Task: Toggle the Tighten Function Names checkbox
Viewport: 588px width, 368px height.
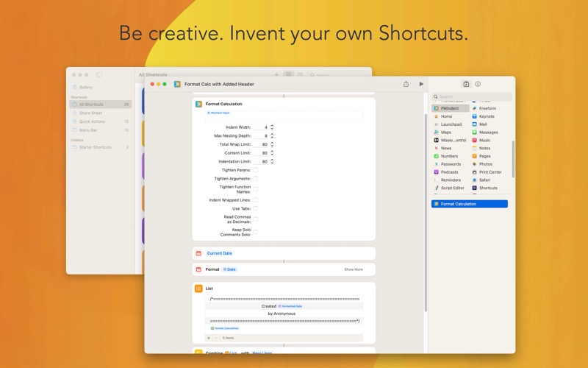Action: [x=255, y=189]
